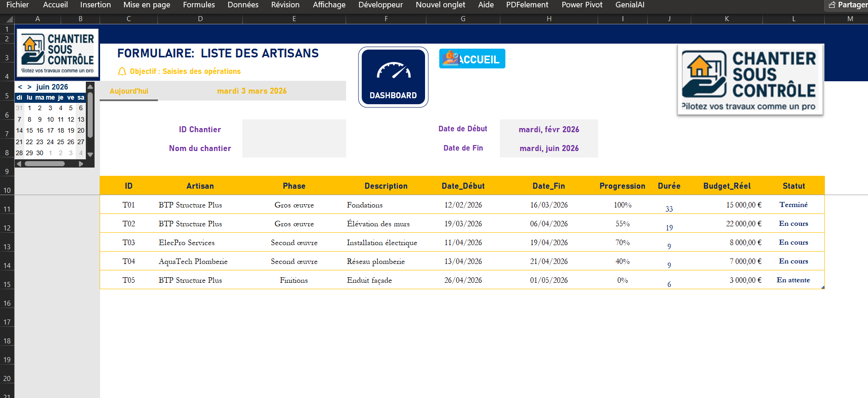Switch to the Mise en page tab
The width and height of the screenshot is (868, 398).
[x=147, y=5]
